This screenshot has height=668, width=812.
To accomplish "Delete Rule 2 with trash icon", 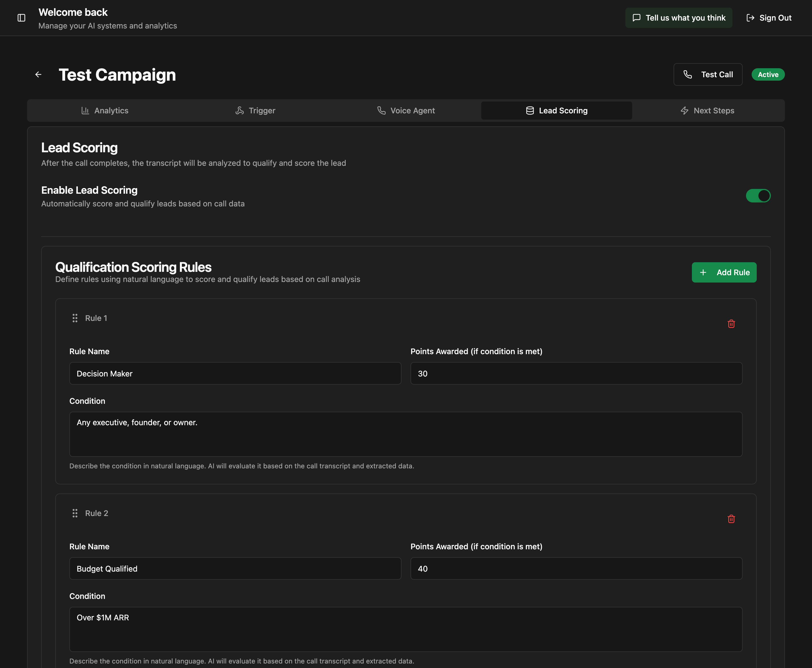I will coord(731,519).
